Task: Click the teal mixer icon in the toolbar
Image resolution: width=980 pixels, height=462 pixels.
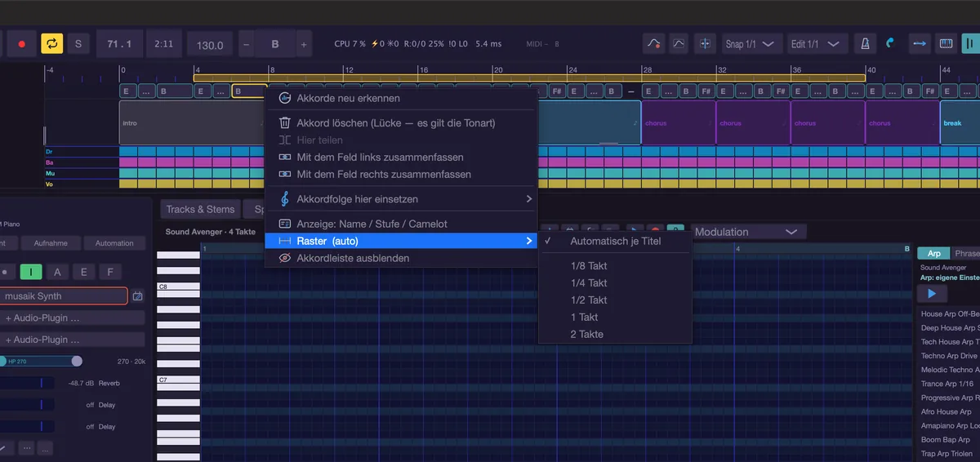Action: click(x=970, y=44)
